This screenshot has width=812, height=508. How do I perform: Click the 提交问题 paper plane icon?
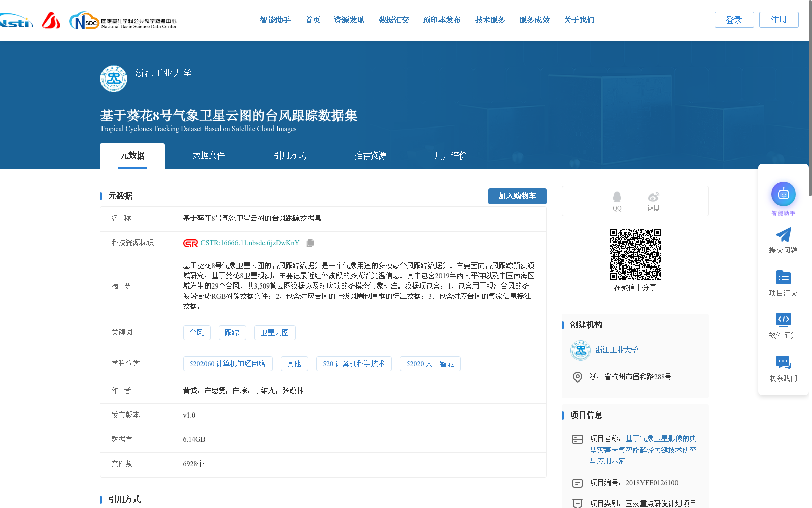(784, 235)
